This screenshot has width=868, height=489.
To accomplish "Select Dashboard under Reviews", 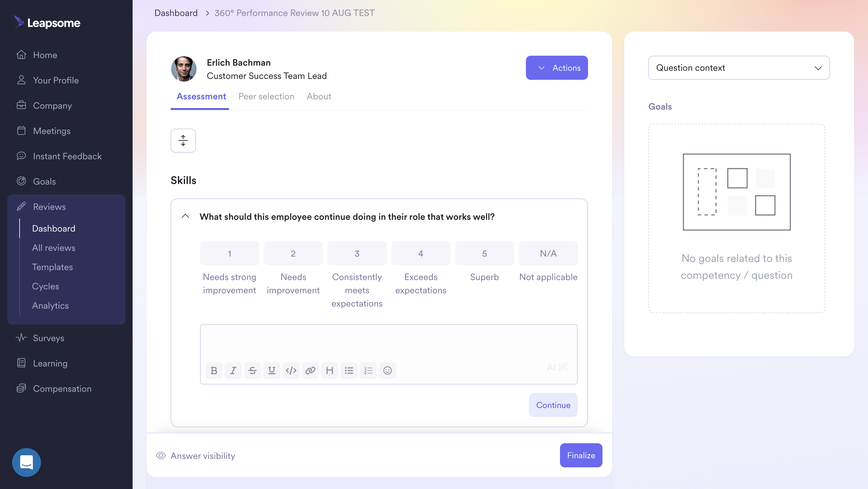I will point(54,228).
